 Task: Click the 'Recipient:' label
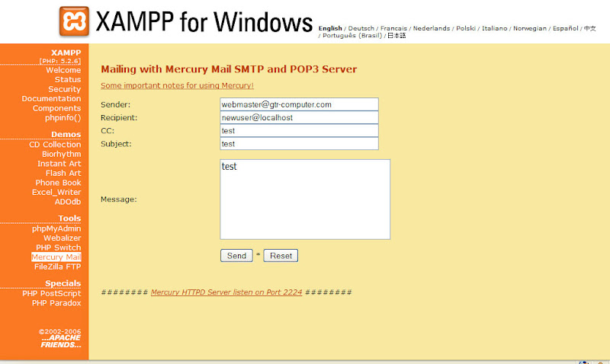pos(119,118)
